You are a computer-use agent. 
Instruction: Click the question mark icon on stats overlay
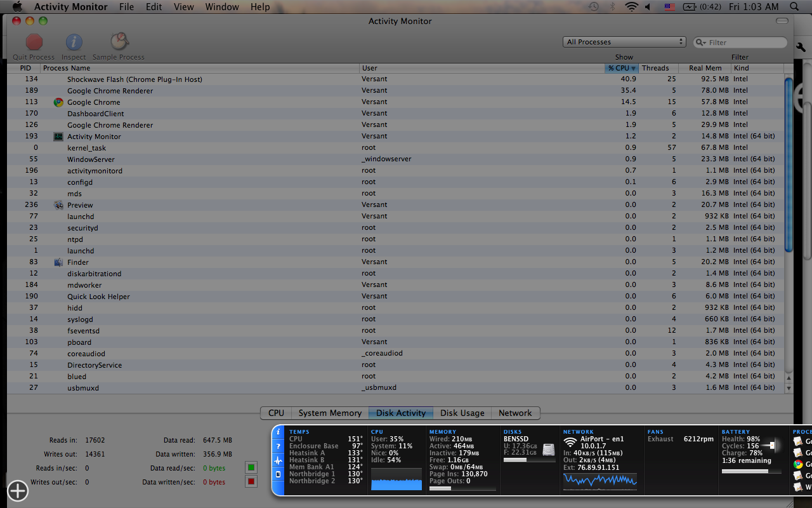(x=278, y=446)
